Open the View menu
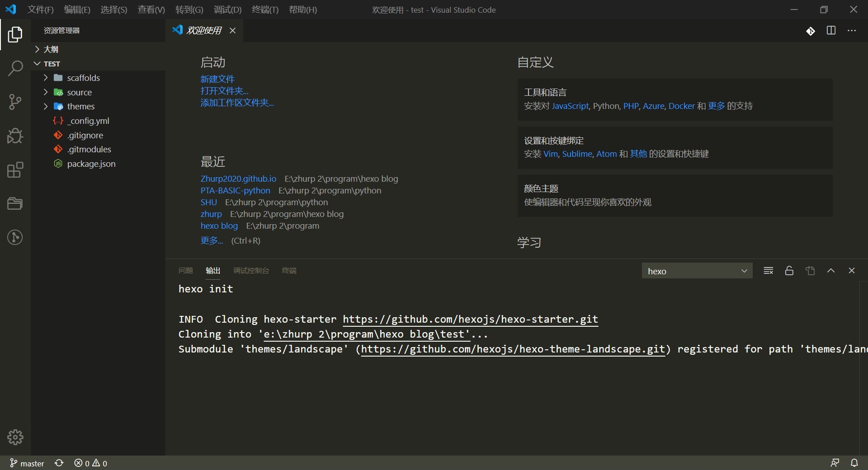 click(x=151, y=10)
